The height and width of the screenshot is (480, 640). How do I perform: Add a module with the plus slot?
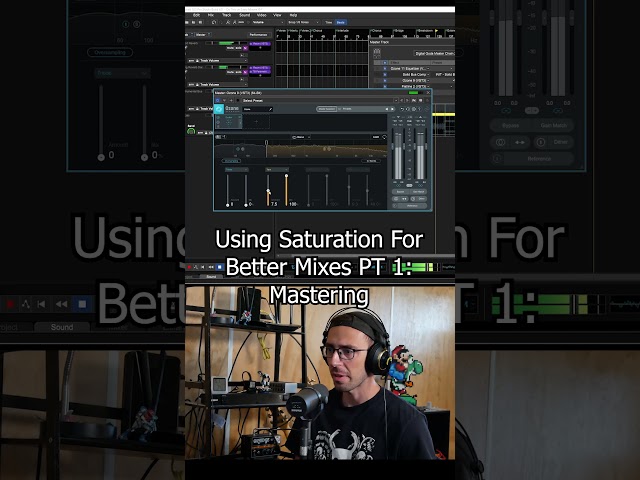(256, 122)
